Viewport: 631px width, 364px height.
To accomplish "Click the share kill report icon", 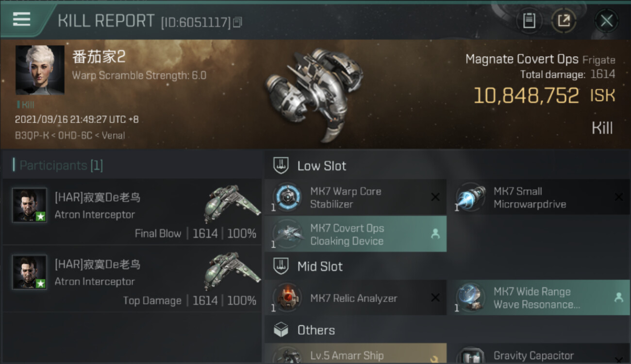I will tap(564, 21).
